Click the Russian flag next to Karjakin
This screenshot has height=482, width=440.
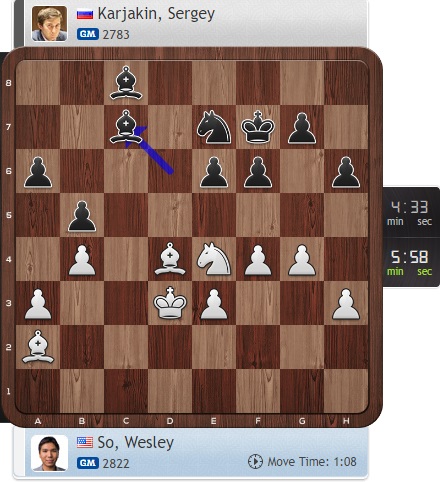click(85, 14)
